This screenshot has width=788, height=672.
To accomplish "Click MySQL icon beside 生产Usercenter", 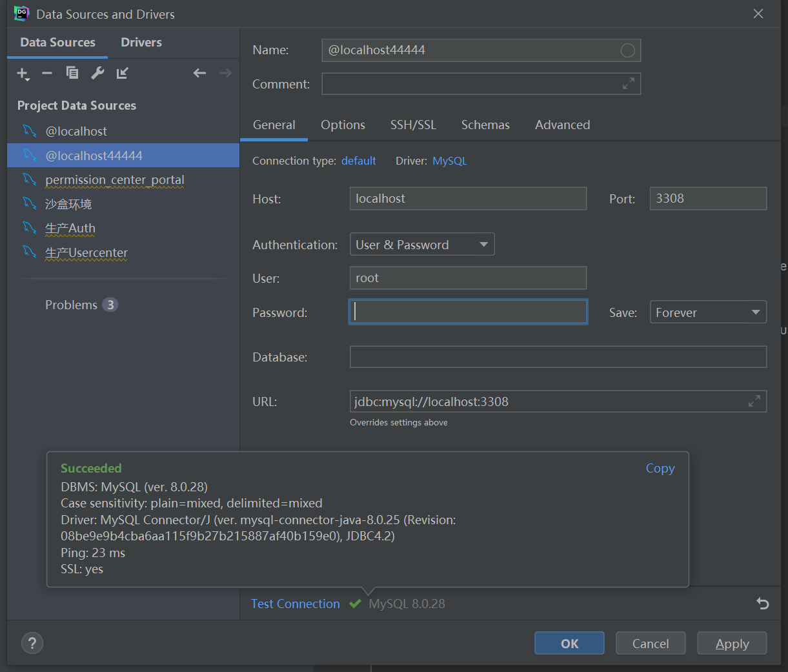I will (30, 252).
